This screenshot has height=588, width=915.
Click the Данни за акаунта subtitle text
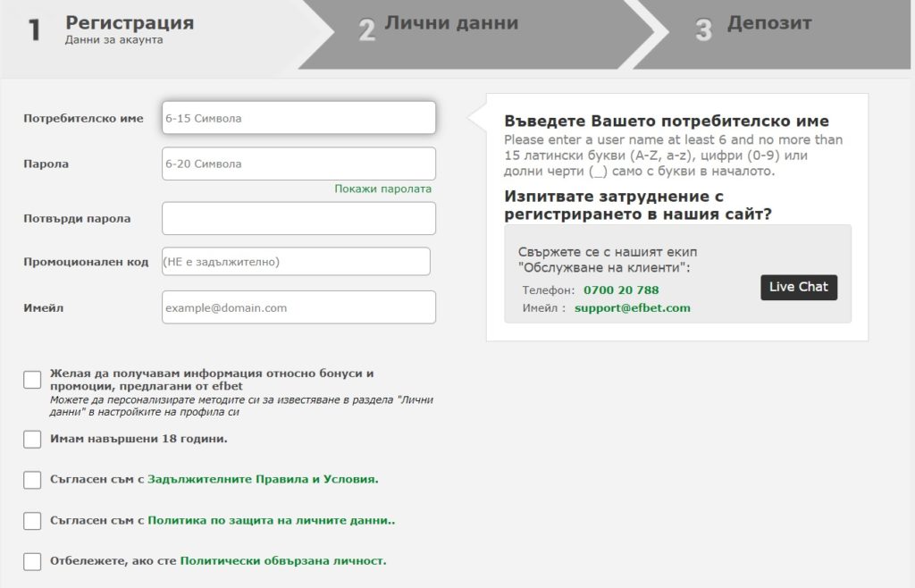pyautogui.click(x=113, y=39)
